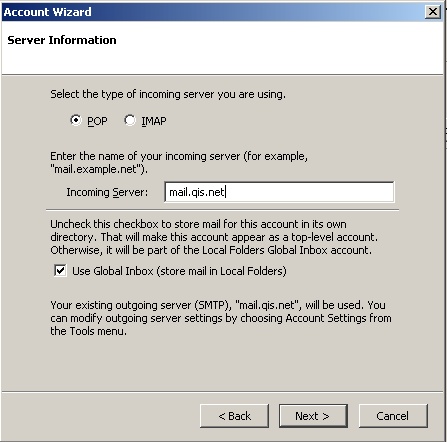The image size is (447, 442).
Task: Click the Account Wizard title bar
Action: [213, 12]
